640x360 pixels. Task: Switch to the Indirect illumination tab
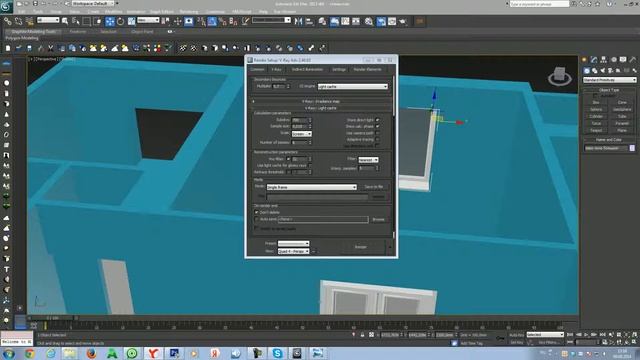307,69
